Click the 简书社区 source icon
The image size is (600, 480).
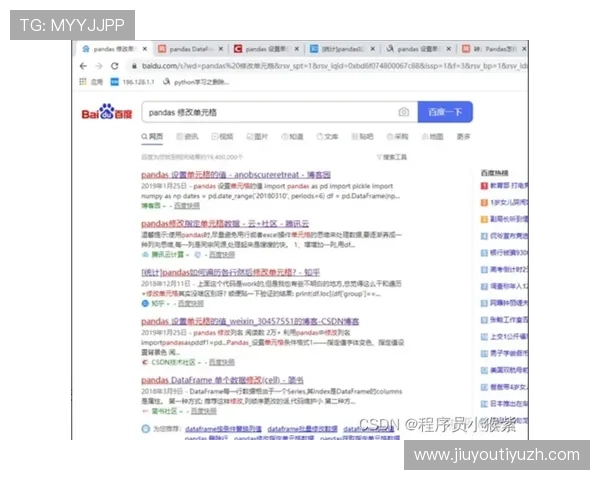point(145,411)
